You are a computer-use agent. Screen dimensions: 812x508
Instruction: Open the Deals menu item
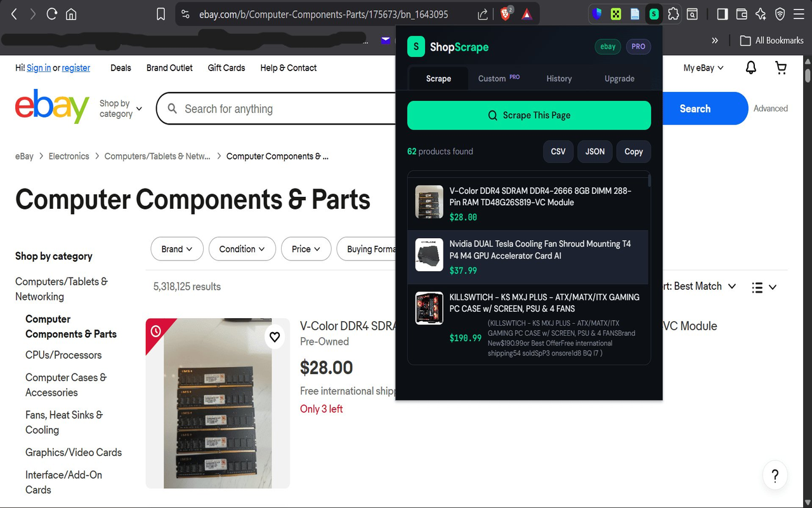[121, 68]
